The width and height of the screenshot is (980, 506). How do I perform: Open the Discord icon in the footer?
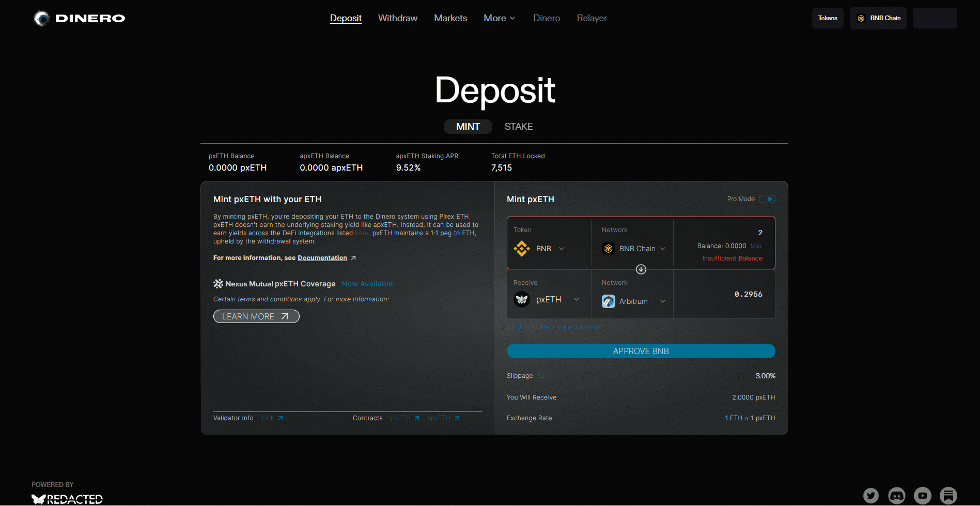(897, 496)
